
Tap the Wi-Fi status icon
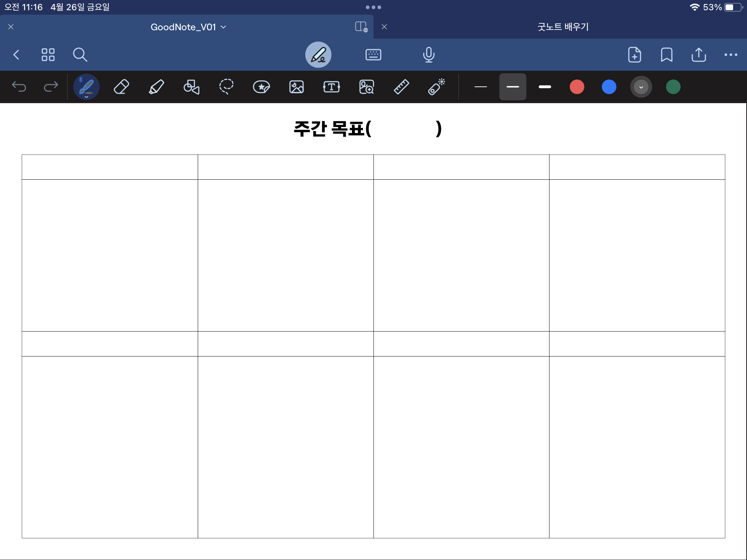point(694,7)
